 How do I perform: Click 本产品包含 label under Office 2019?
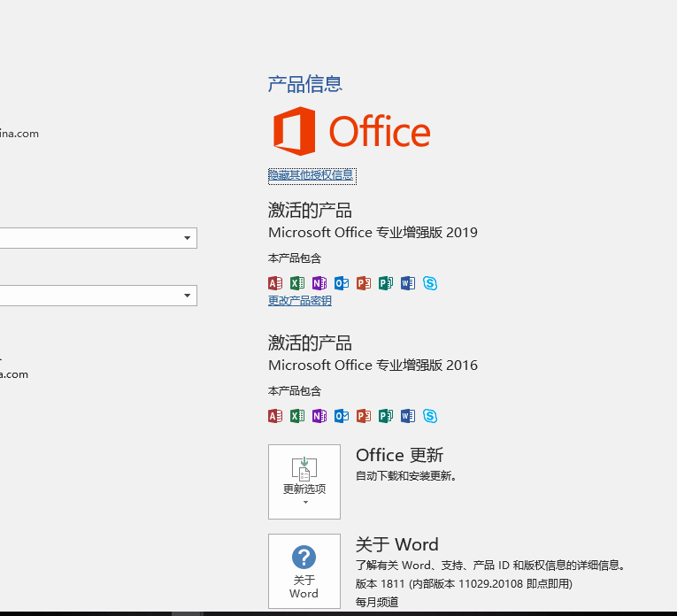click(295, 258)
